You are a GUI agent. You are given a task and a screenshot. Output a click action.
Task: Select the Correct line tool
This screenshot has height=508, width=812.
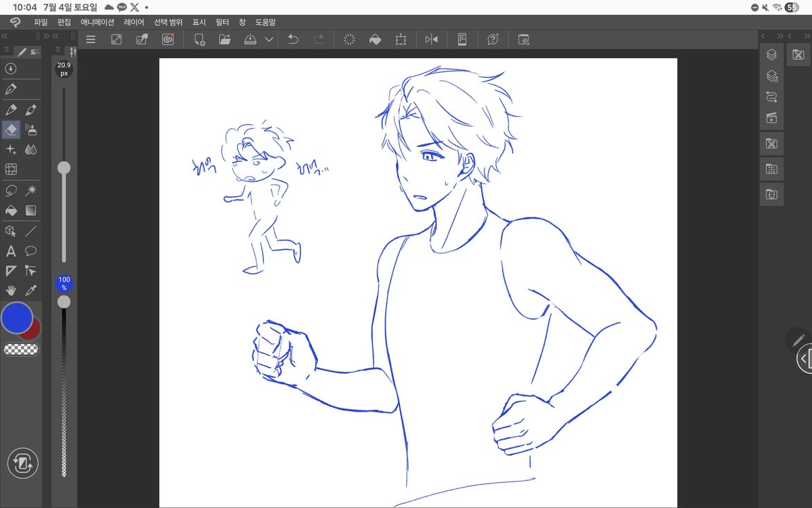tap(30, 271)
